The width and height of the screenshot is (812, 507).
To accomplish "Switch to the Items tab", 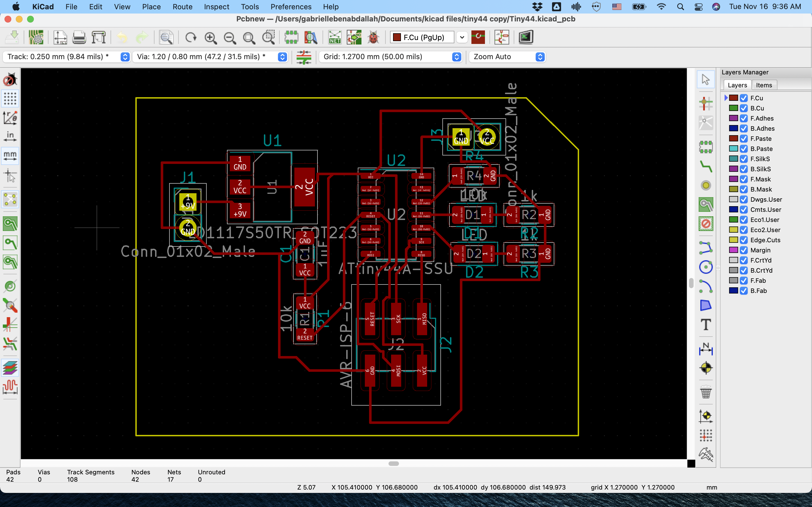I will [x=764, y=85].
